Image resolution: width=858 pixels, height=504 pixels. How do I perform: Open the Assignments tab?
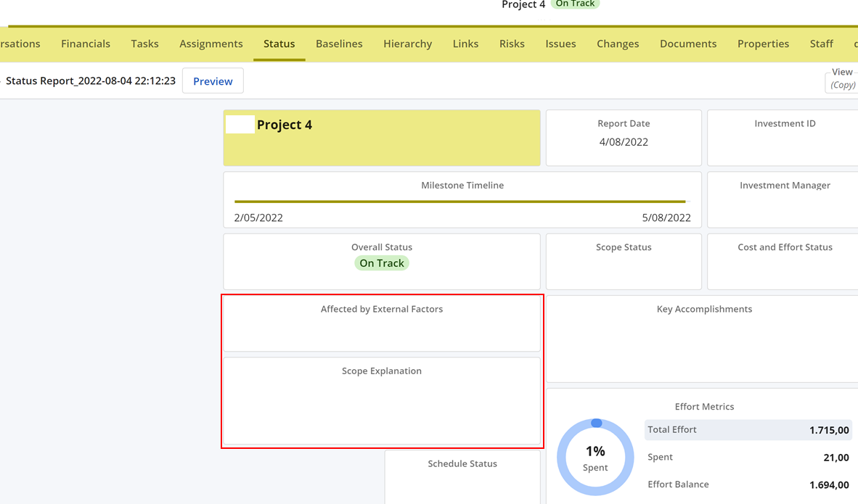click(x=211, y=44)
